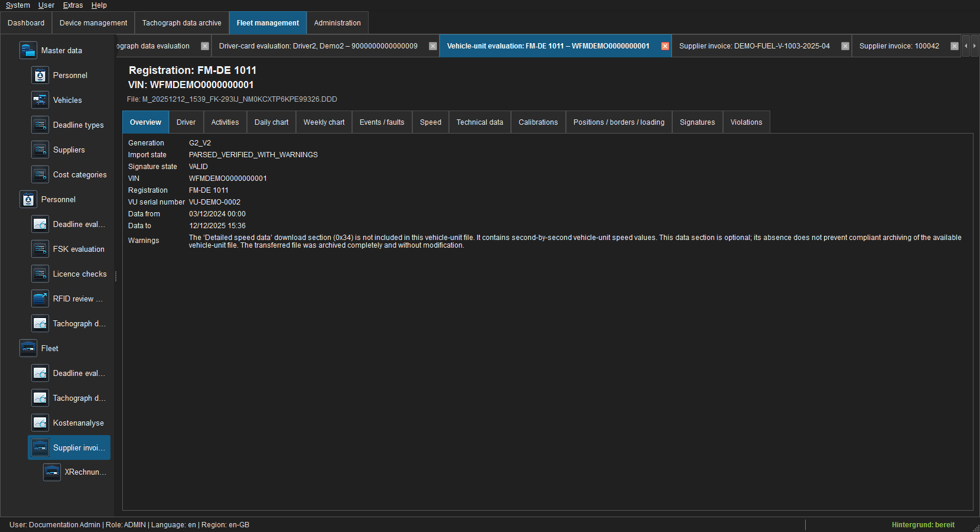Viewport: 980px width, 532px height.
Task: Click the sidebar splitter grip handle
Action: 116,276
